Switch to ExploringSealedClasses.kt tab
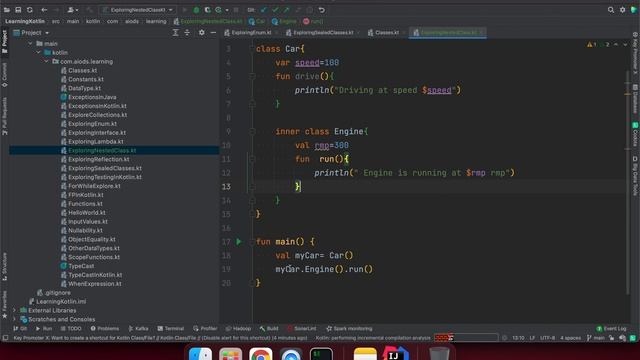The height and width of the screenshot is (360, 640). [x=322, y=33]
